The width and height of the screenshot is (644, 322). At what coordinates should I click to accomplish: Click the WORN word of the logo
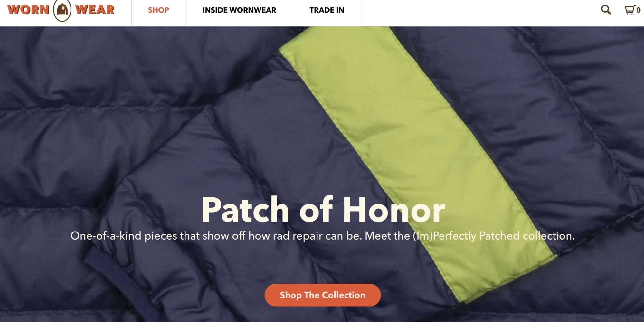point(28,10)
